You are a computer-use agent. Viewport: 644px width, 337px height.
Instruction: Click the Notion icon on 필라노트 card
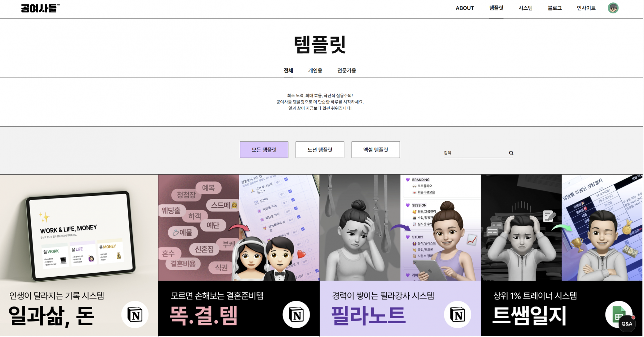point(458,315)
